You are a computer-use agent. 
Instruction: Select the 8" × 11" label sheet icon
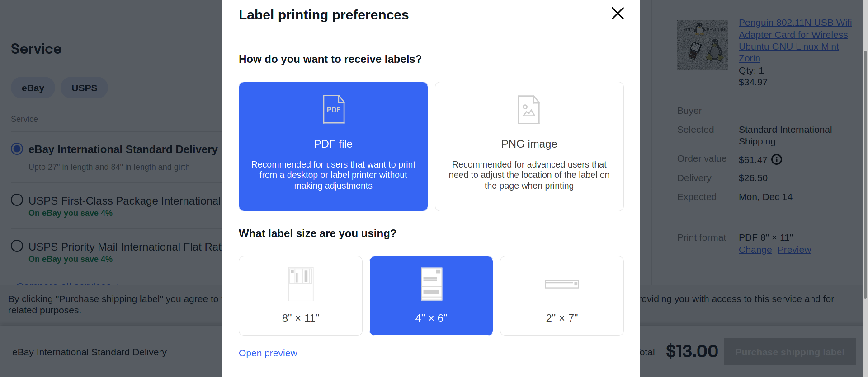[301, 284]
